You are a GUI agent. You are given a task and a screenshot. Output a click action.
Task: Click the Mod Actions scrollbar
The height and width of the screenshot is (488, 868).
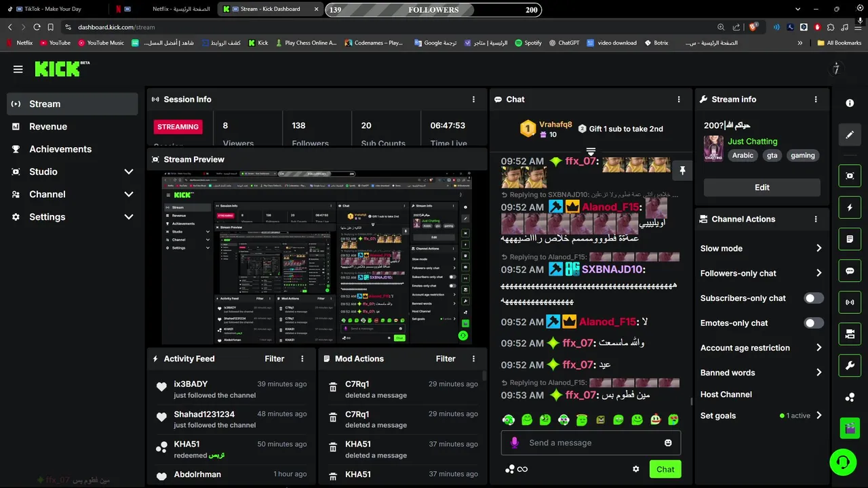tap(484, 375)
